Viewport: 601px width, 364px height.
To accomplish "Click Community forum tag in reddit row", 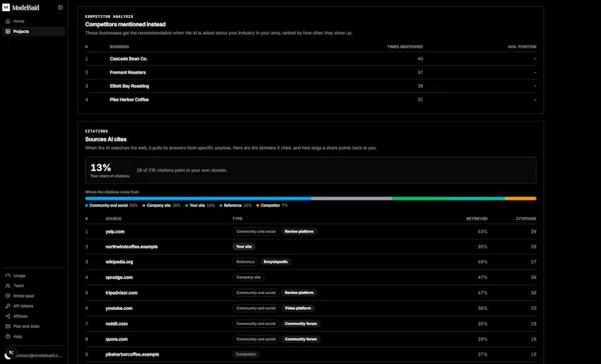I will 301,323.
